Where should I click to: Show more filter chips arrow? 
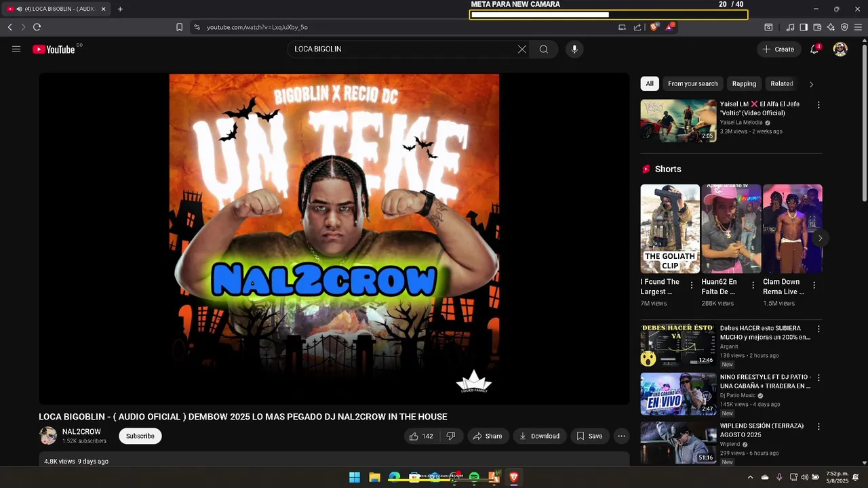(x=811, y=84)
